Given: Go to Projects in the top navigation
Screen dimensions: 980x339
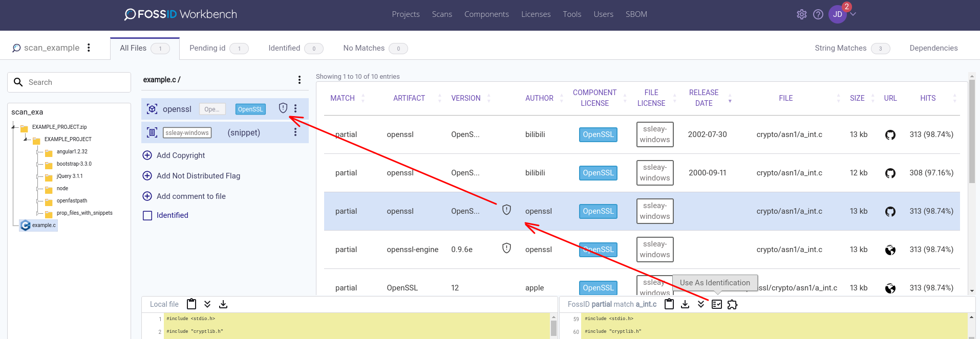Looking at the screenshot, I should point(406,14).
